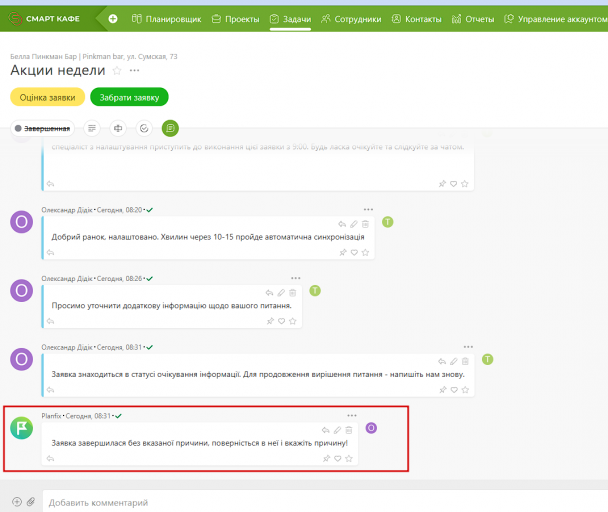
Task: Star the task Акции недели as favorite
Action: [x=117, y=71]
